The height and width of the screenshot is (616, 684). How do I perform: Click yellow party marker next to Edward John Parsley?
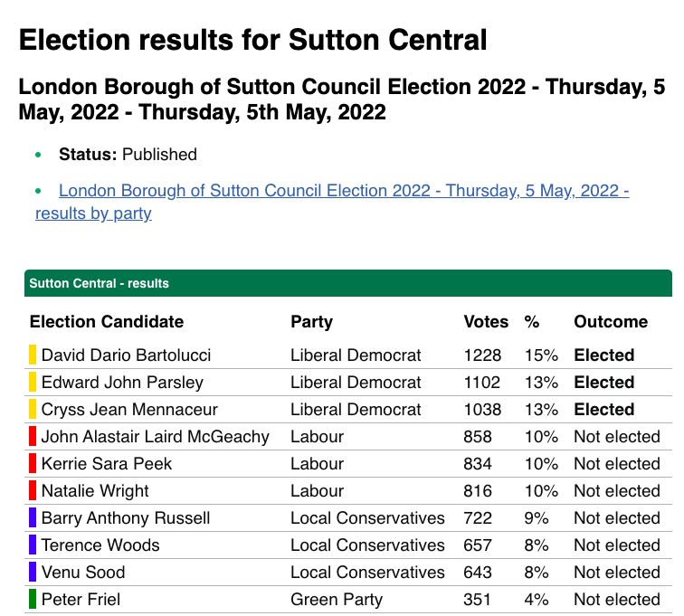pos(33,382)
